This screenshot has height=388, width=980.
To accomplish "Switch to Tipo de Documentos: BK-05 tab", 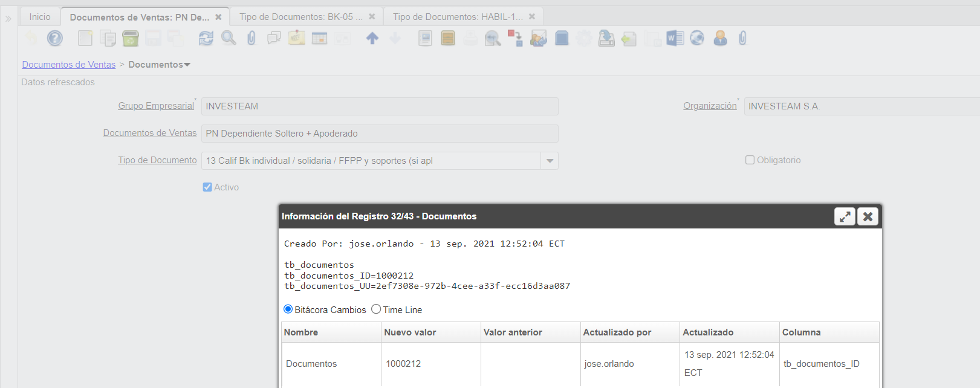I will tap(300, 17).
